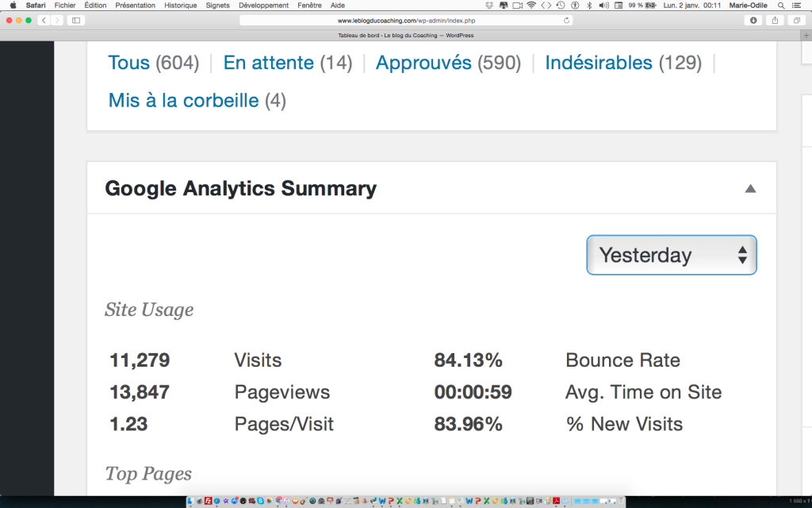The image size is (812, 508).
Task: Open the Safari downloads icon
Action: pyautogui.click(x=753, y=20)
